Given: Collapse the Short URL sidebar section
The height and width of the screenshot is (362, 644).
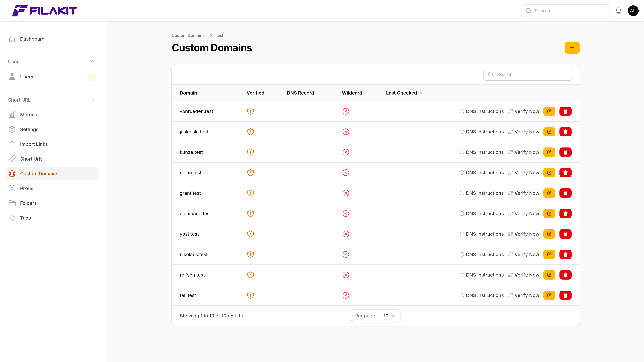Looking at the screenshot, I should point(92,100).
